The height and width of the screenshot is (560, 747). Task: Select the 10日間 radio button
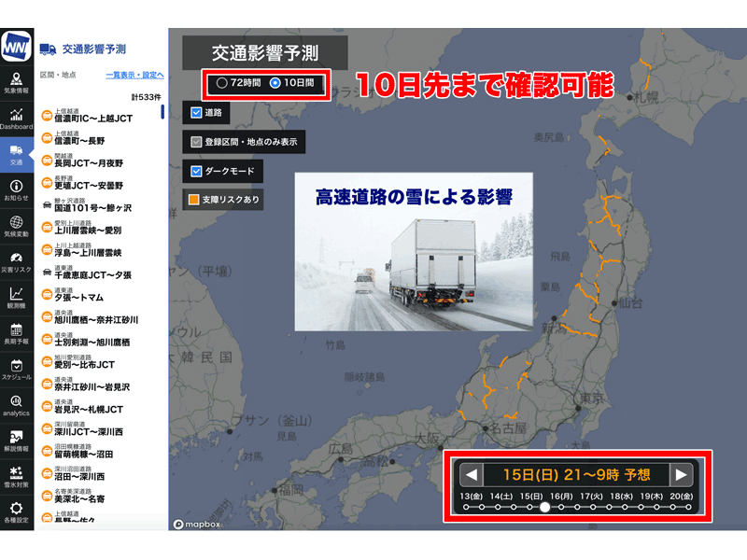click(275, 83)
